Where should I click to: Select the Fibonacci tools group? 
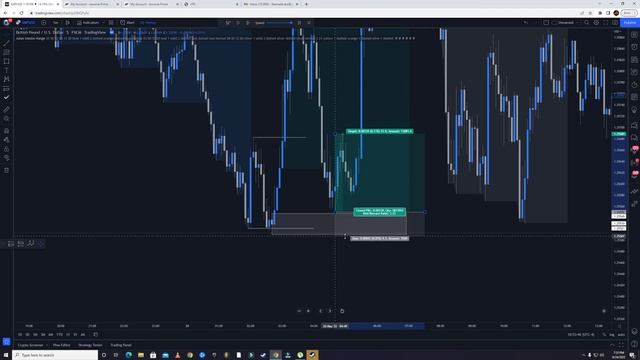(x=6, y=52)
